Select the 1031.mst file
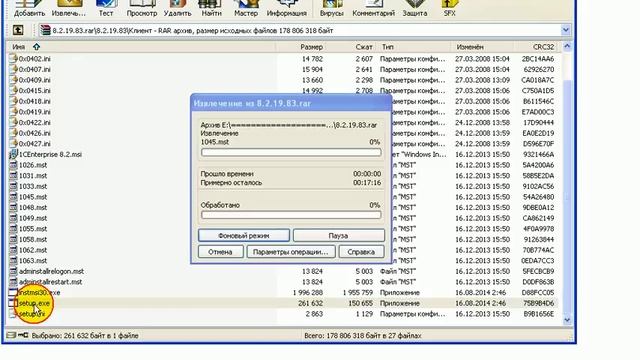 [x=33, y=176]
